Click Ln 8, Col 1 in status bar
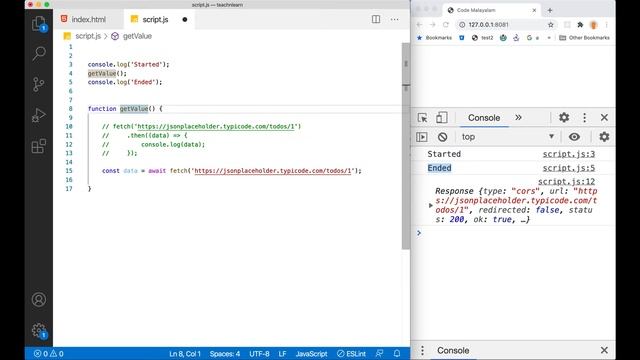 tap(185, 353)
